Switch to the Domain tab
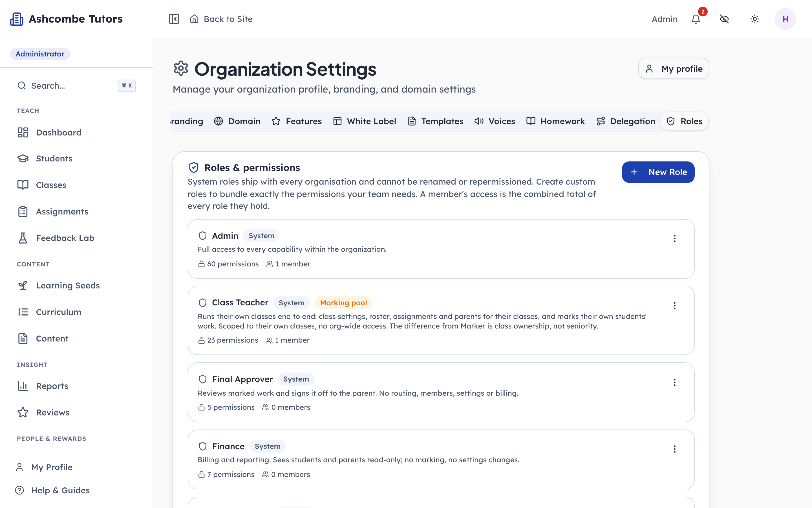Screen dimensions: 812x508 (237, 121)
